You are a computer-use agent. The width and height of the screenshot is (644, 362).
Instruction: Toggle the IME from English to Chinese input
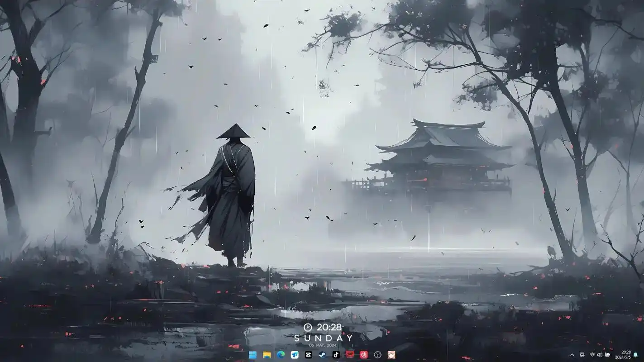(582, 355)
